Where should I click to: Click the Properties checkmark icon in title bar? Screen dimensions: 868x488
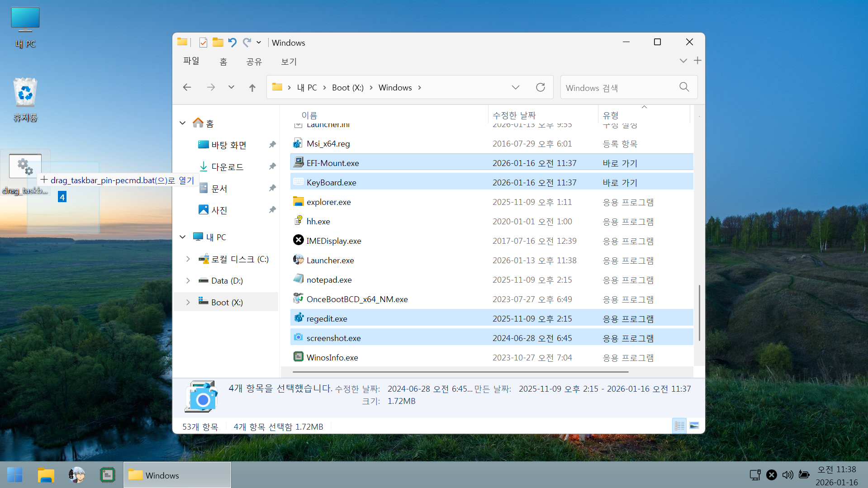[203, 43]
